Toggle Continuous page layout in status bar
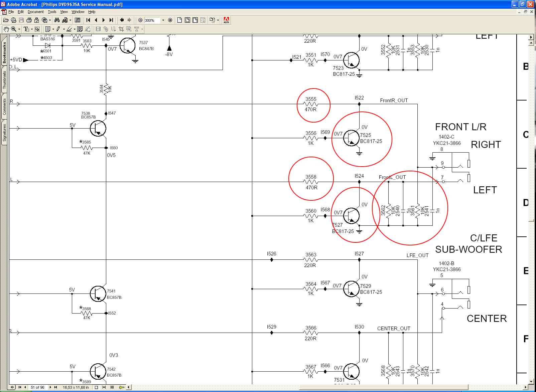 pyautogui.click(x=104, y=387)
